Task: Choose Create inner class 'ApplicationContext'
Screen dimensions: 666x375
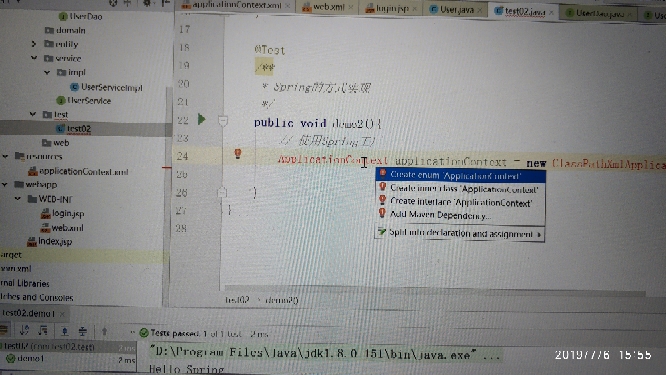Action: click(x=460, y=189)
